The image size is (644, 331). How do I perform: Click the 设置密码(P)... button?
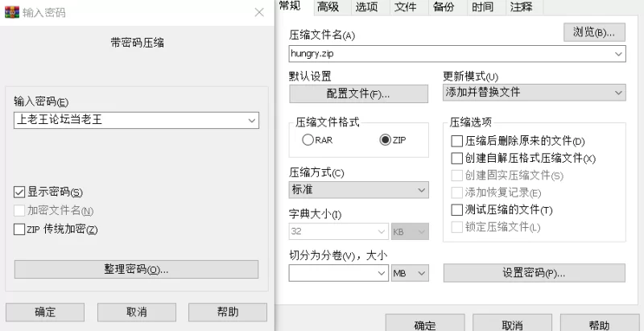(x=535, y=273)
